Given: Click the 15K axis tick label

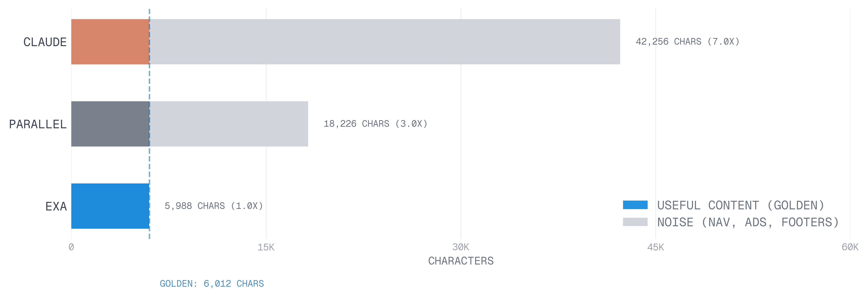Looking at the screenshot, I should pos(266,247).
